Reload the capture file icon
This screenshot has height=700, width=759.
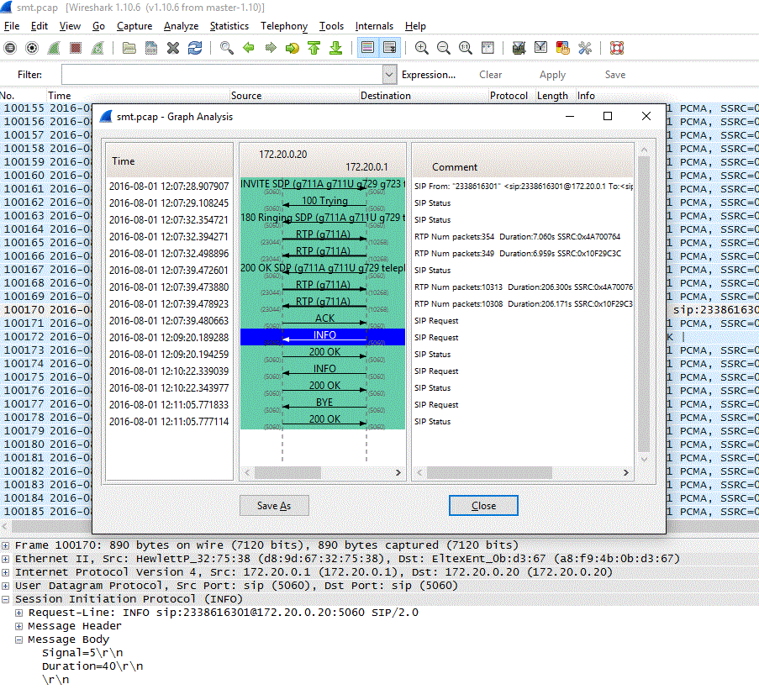pos(195,48)
